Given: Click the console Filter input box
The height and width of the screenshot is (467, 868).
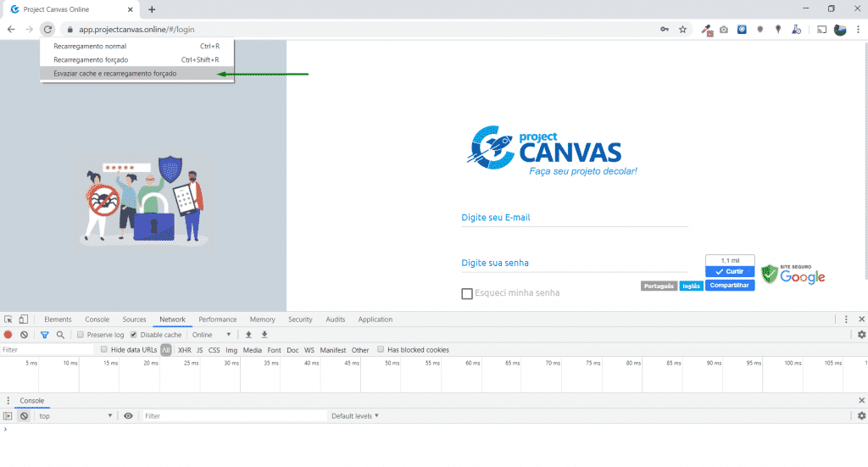Looking at the screenshot, I should click(x=235, y=416).
